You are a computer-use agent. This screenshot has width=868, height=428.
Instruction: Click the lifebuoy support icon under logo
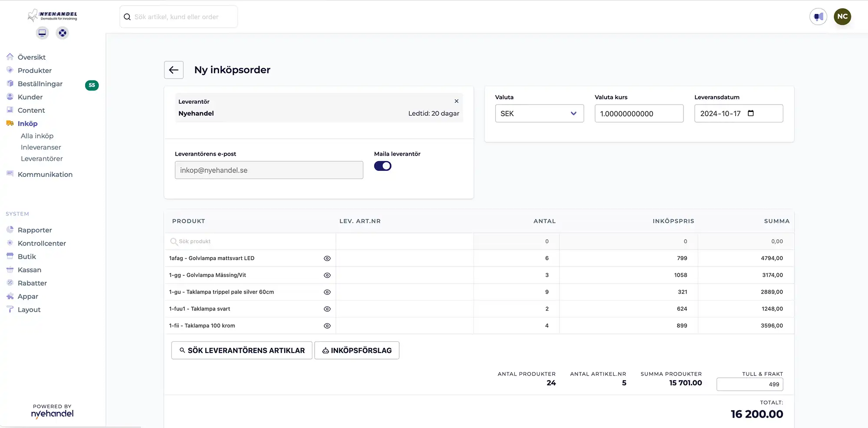pos(62,33)
